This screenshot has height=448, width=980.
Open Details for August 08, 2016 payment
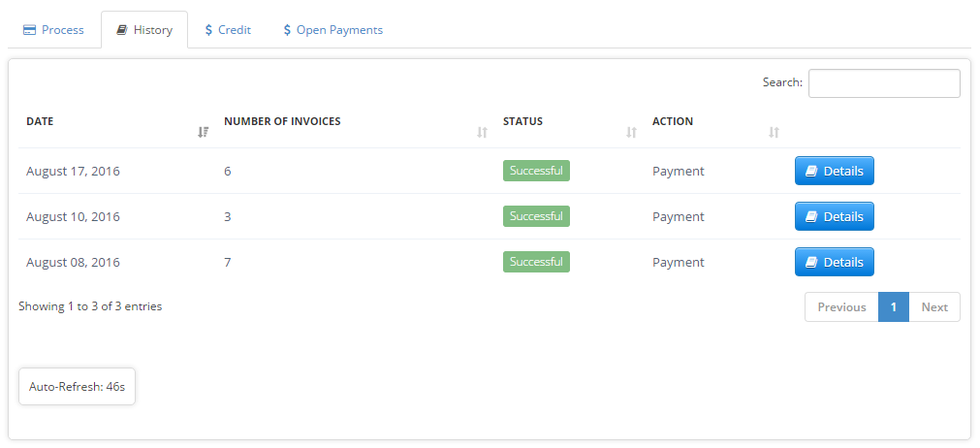pyautogui.click(x=835, y=262)
